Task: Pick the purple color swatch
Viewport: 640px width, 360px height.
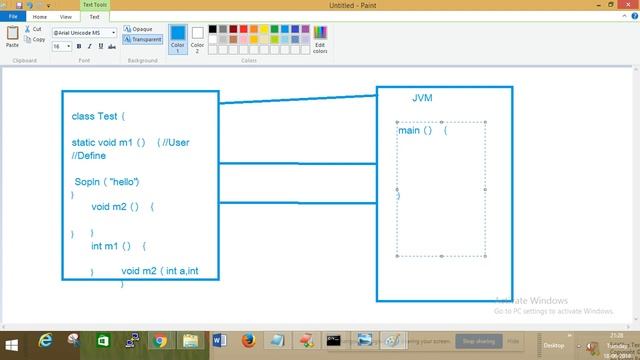Action: click(x=305, y=29)
